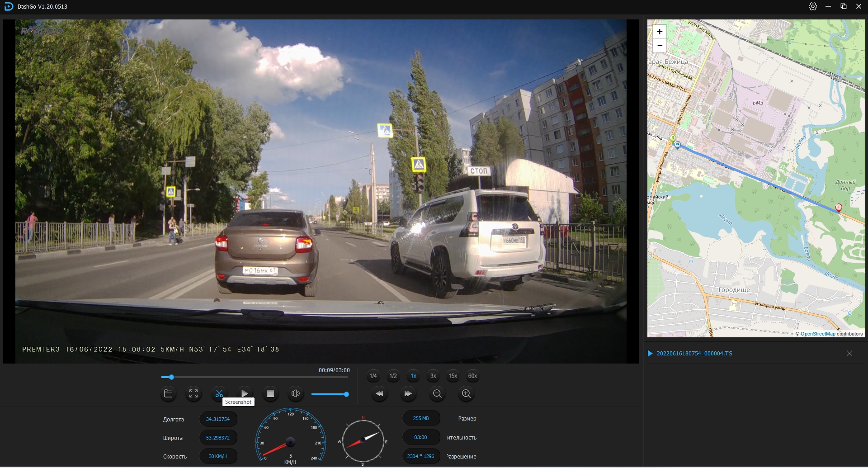Click the green start marker on map
Image resolution: width=868 pixels, height=468 pixels.
click(673, 138)
